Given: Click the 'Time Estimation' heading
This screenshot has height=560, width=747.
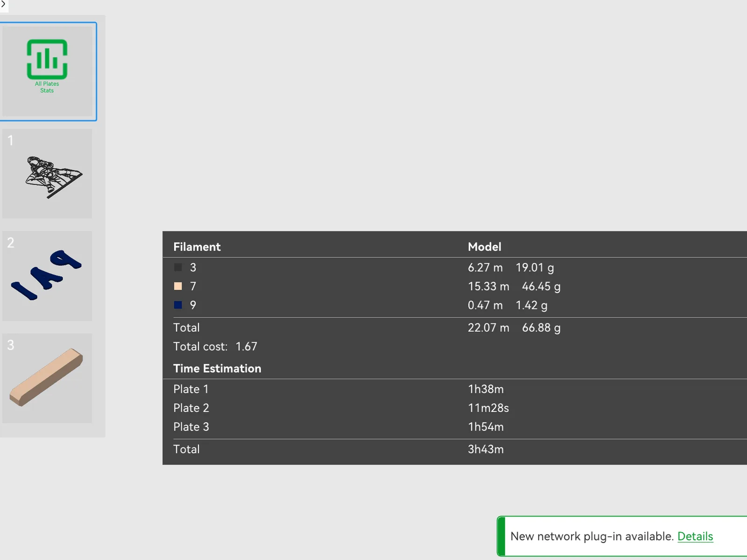Looking at the screenshot, I should coord(217,368).
